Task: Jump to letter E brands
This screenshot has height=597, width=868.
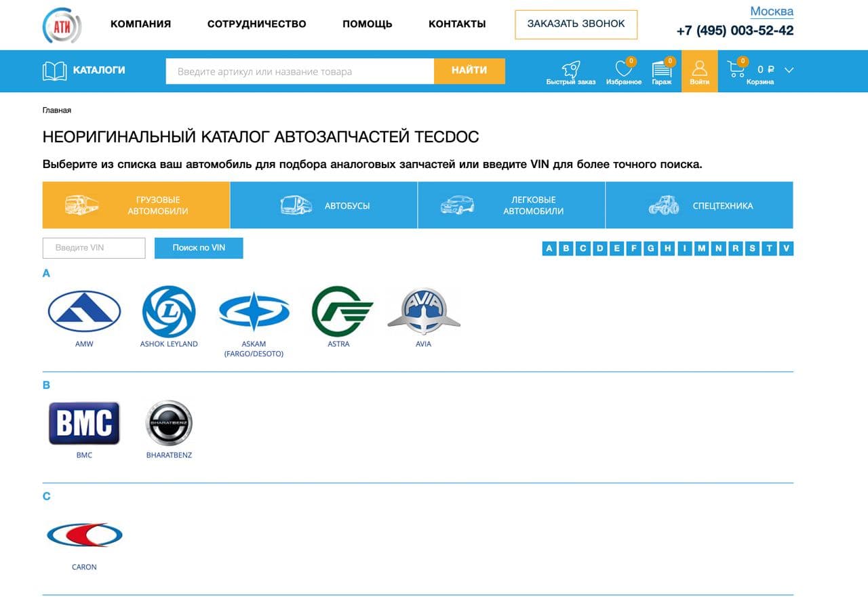Action: click(617, 249)
